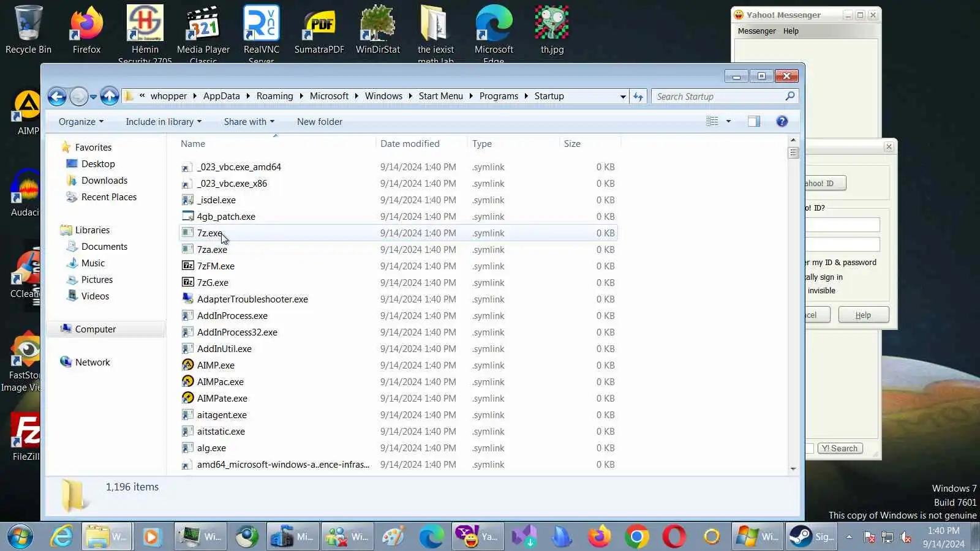Screen dimensions: 980x551
Task: Go to the AppData breadcrumb
Action: [221, 96]
